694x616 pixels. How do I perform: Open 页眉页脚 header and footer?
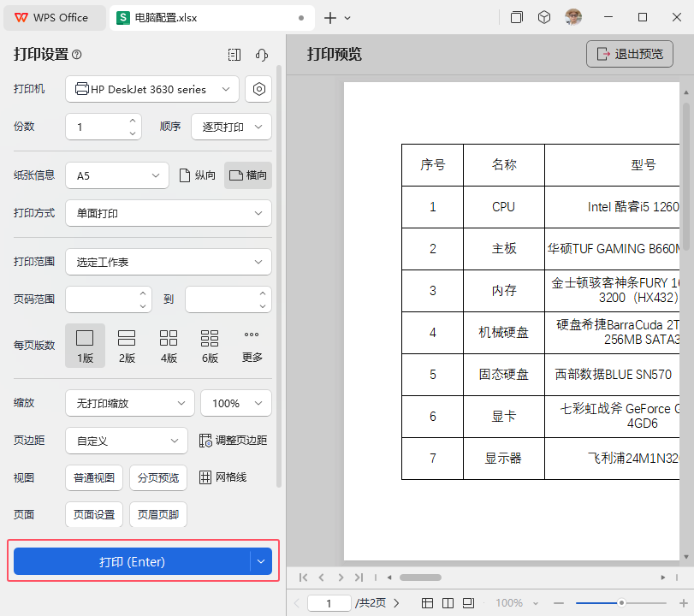(x=158, y=514)
